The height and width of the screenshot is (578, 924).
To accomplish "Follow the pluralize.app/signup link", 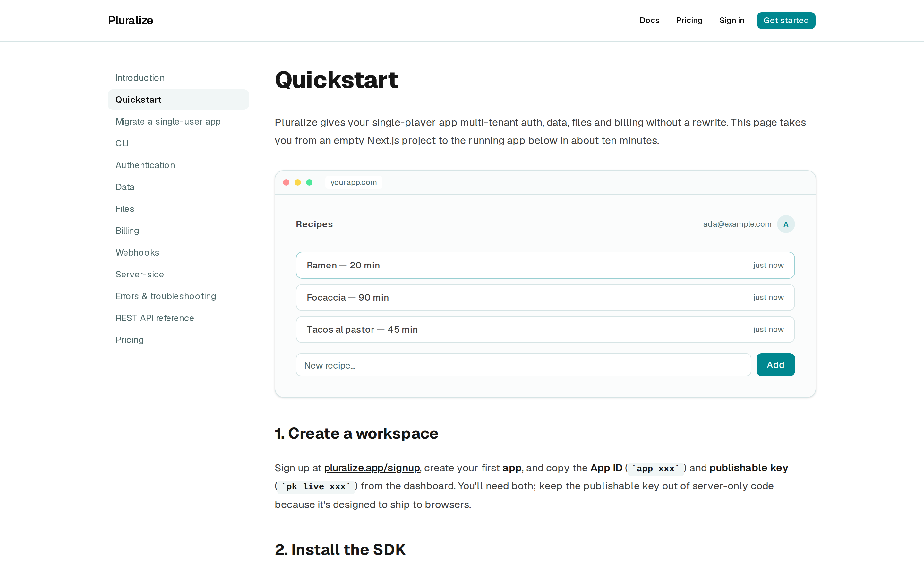I will (372, 468).
